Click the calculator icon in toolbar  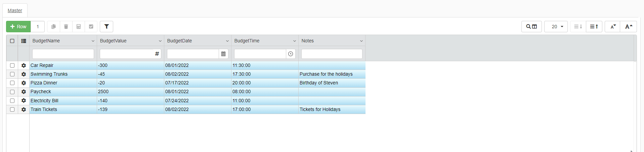(79, 27)
